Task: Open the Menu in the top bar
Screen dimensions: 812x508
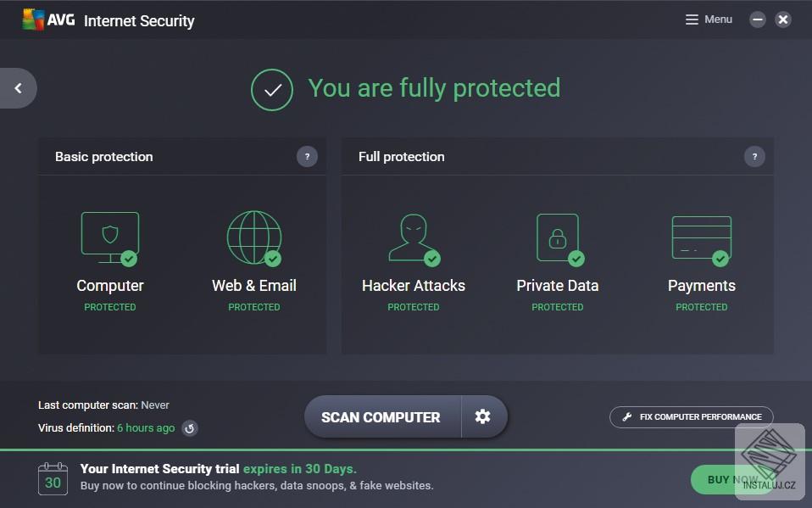Action: point(709,19)
